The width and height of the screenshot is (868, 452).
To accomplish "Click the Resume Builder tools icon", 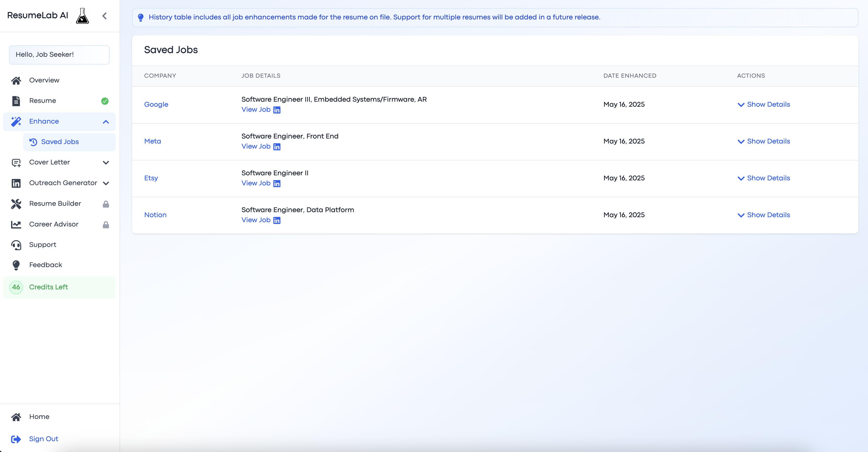I will (x=16, y=204).
